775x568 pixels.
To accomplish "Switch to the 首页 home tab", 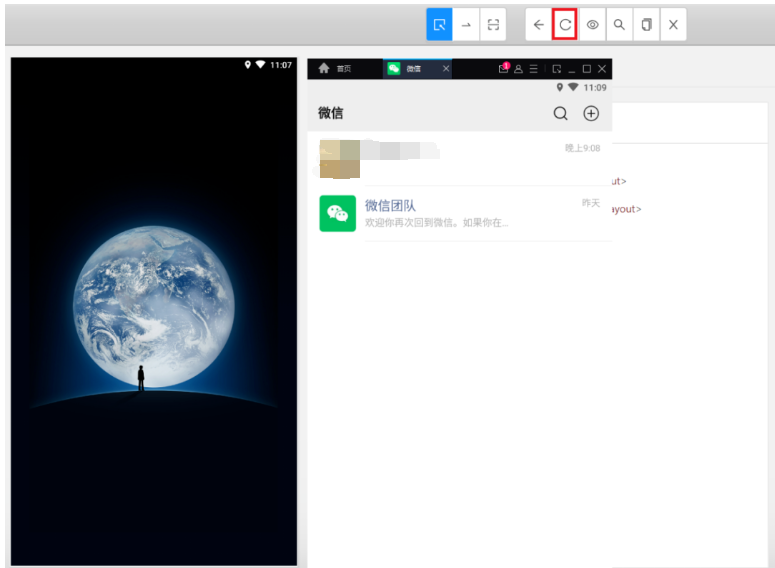I will click(x=335, y=68).
